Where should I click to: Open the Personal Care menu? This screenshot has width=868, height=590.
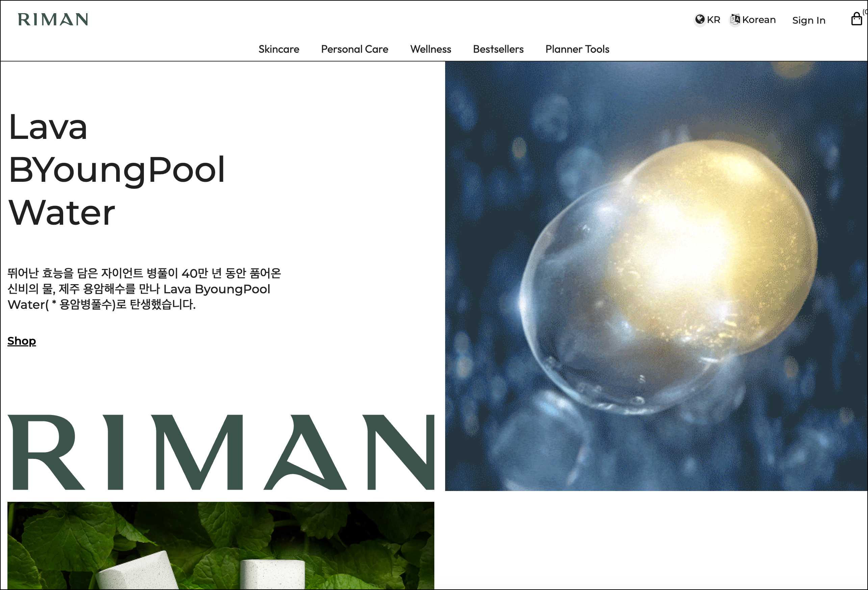(x=354, y=49)
